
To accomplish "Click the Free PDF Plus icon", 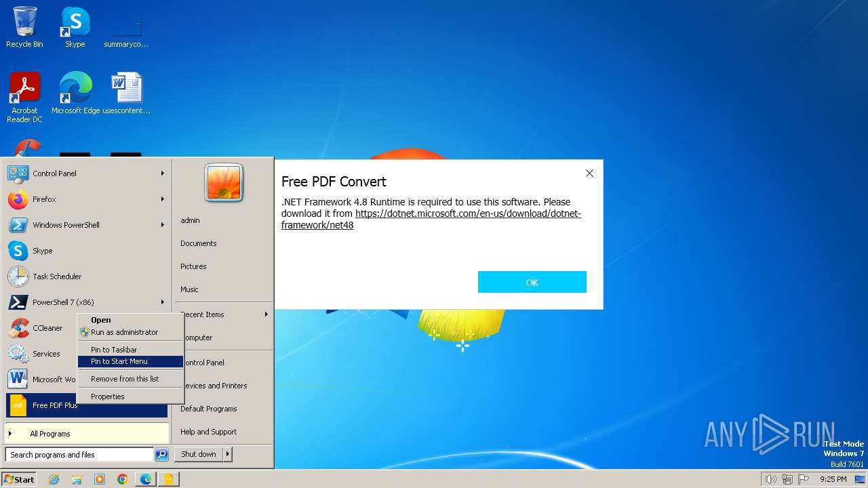I will click(x=18, y=405).
